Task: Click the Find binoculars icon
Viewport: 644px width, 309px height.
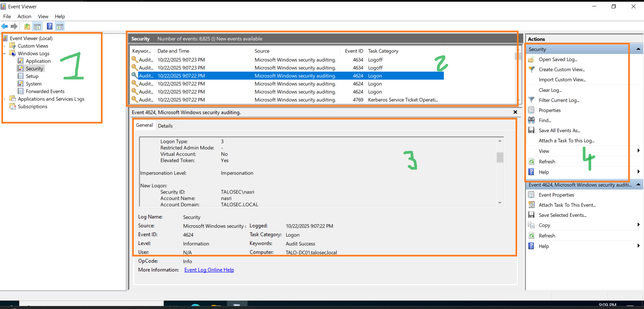Action: point(531,120)
